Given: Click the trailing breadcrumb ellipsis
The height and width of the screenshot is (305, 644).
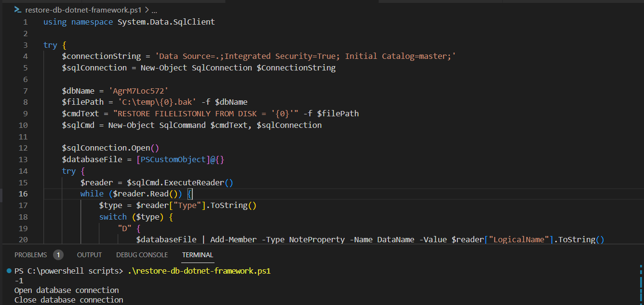Looking at the screenshot, I should [155, 10].
